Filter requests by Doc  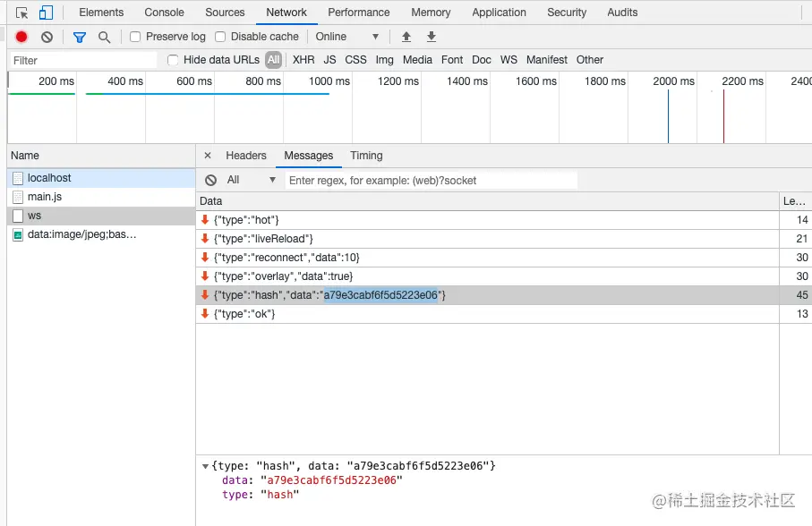pyautogui.click(x=482, y=60)
